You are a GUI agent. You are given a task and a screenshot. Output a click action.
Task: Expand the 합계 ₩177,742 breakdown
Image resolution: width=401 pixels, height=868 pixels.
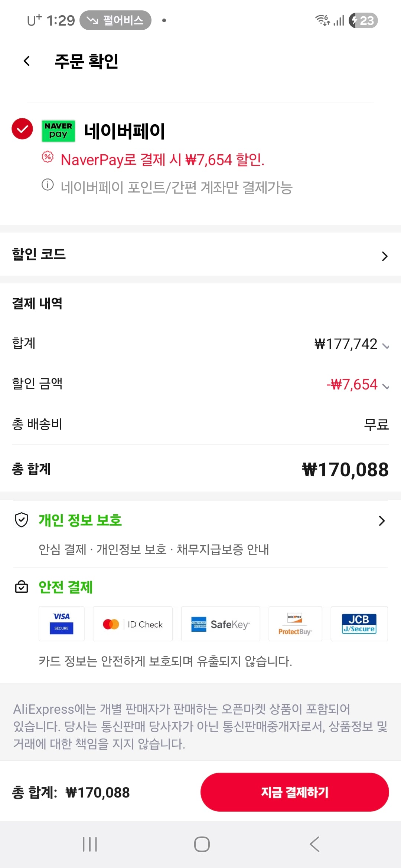[x=386, y=346]
